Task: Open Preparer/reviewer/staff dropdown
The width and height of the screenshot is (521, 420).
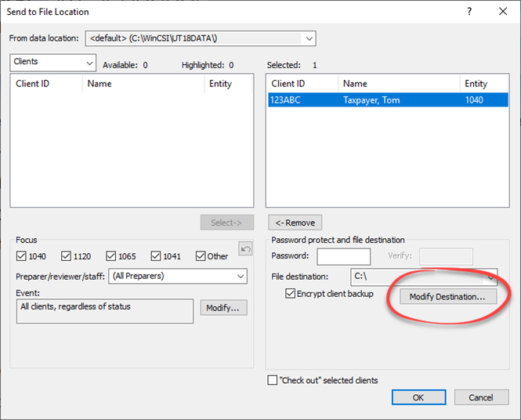Action: point(241,276)
